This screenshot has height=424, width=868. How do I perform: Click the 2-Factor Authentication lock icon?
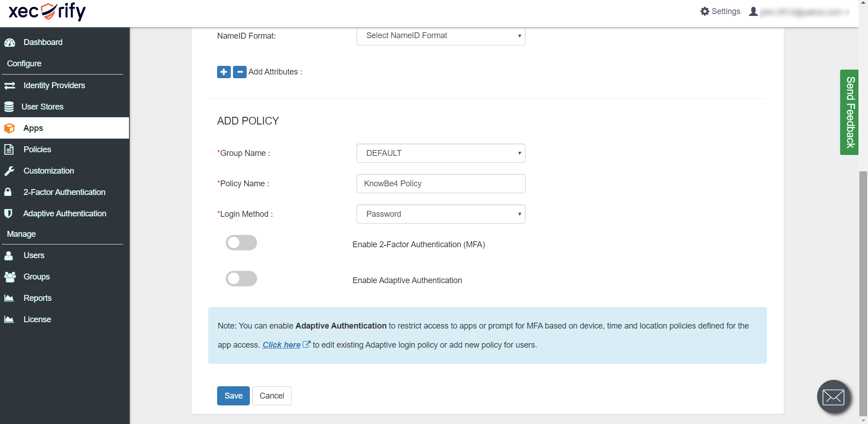[x=8, y=192]
